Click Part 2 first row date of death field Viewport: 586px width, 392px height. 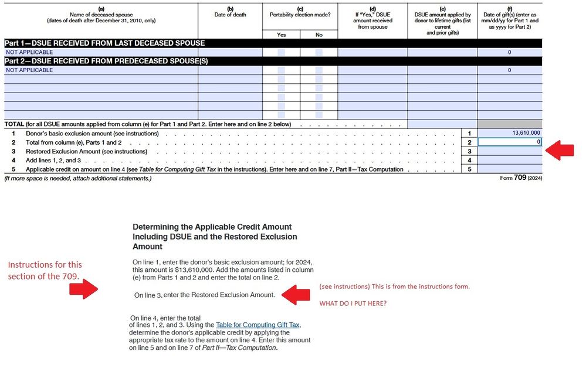coord(230,70)
